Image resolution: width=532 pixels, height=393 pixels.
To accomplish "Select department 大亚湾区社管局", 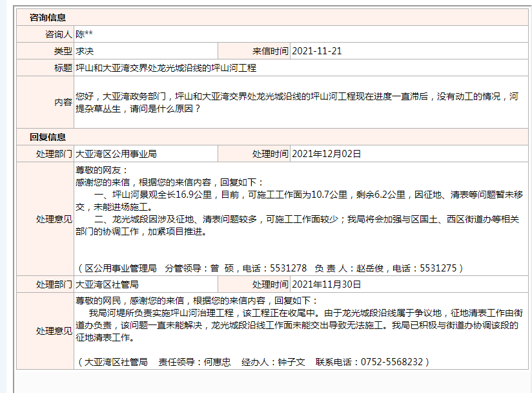I will 107,284.
